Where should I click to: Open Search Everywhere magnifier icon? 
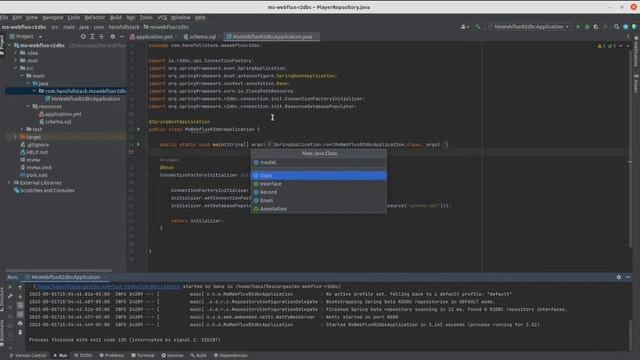pyautogui.click(x=616, y=27)
